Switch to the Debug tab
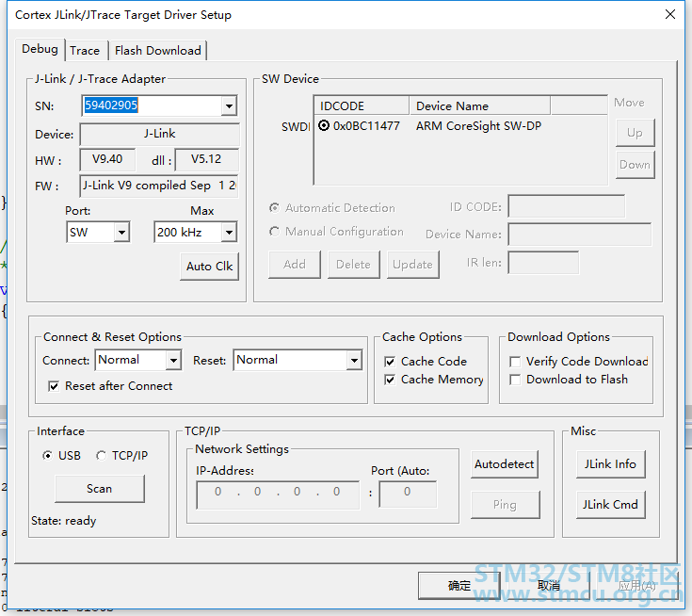This screenshot has width=692, height=616. pyautogui.click(x=40, y=49)
